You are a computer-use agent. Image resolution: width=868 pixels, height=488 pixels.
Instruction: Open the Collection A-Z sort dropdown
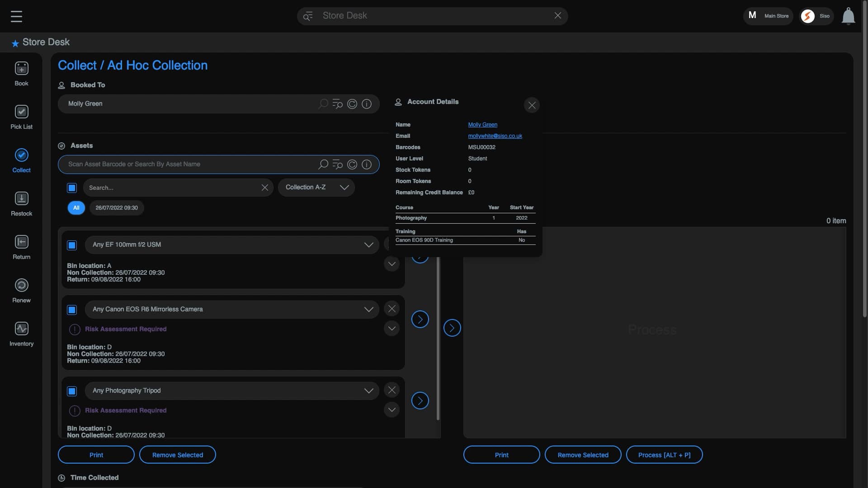316,188
